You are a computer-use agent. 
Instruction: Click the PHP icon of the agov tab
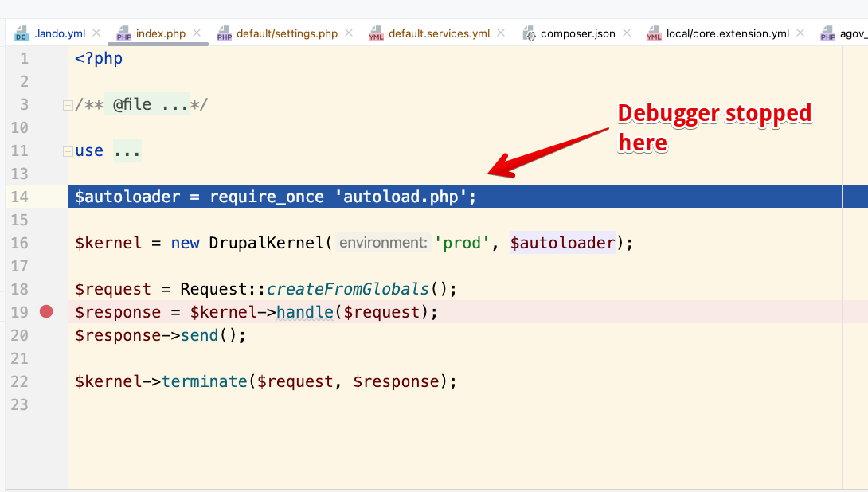(827, 33)
